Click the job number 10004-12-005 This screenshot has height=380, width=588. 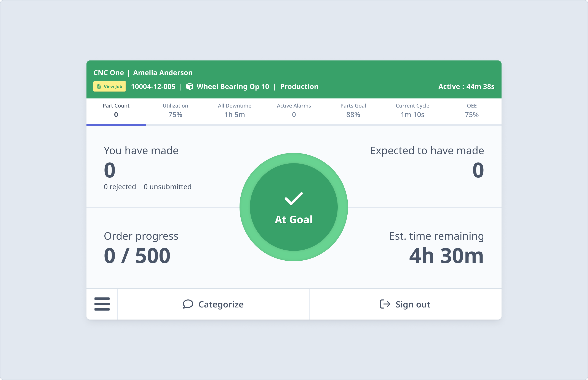point(153,86)
